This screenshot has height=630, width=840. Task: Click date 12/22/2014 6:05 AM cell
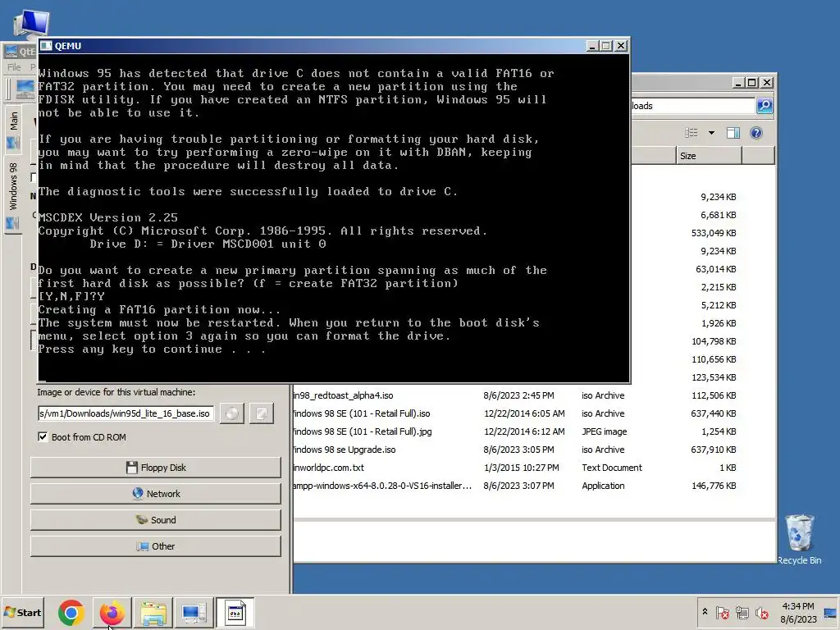point(524,413)
